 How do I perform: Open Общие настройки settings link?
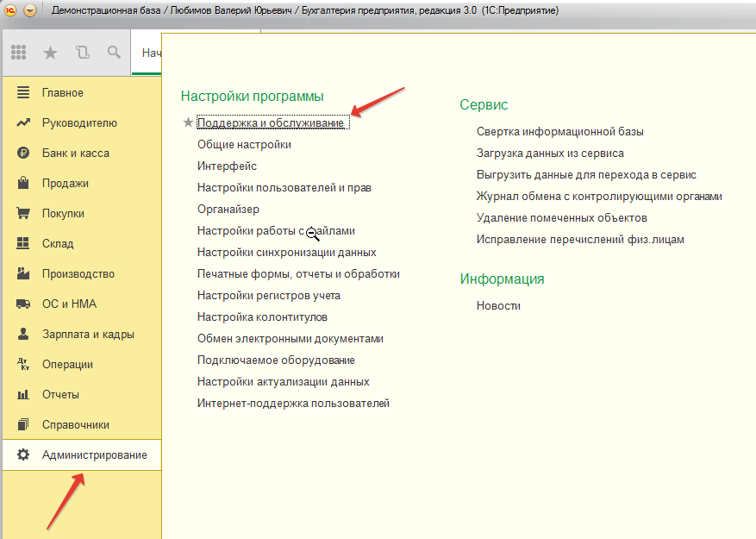pos(244,145)
